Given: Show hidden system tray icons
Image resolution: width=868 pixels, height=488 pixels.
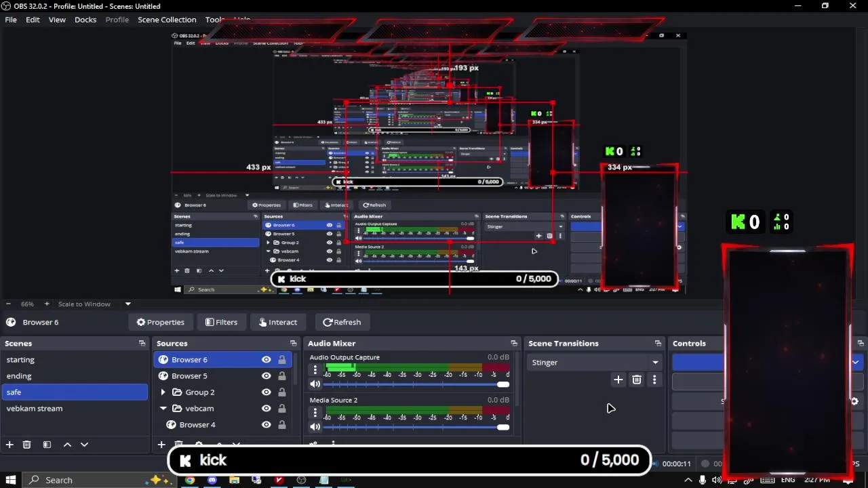Looking at the screenshot, I should (x=688, y=480).
